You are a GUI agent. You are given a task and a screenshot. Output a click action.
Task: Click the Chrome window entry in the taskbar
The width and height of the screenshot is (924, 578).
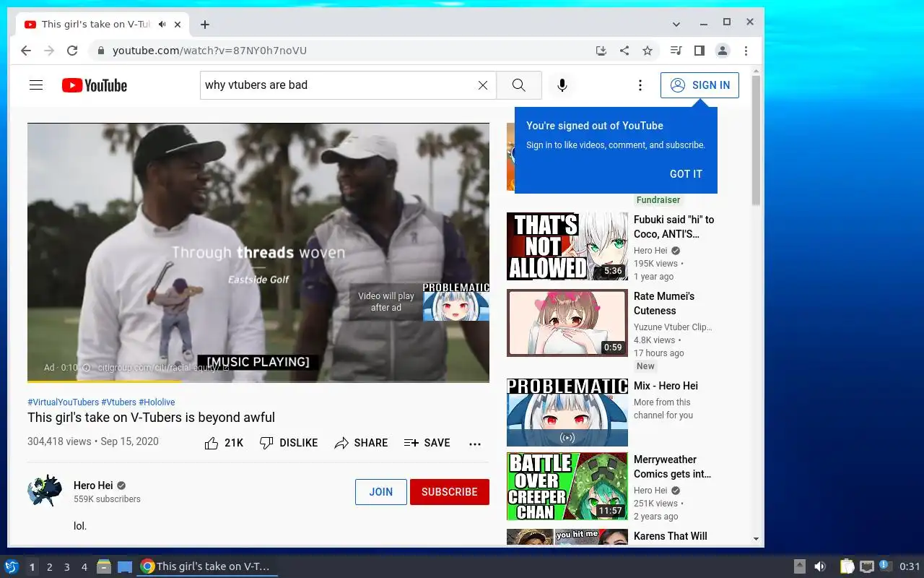[208, 566]
